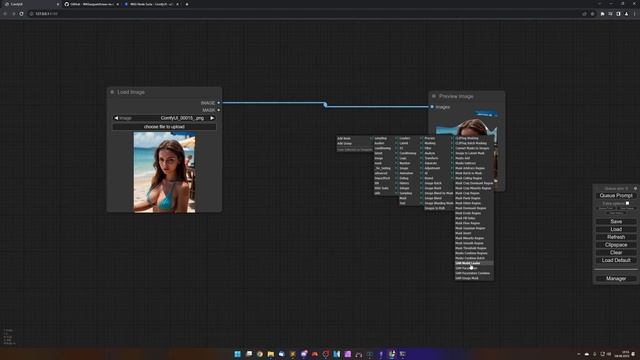Image resolution: width=640 pixels, height=360 pixels.
Task: Collapse the Preview Image node via its title dot
Action: pos(434,96)
